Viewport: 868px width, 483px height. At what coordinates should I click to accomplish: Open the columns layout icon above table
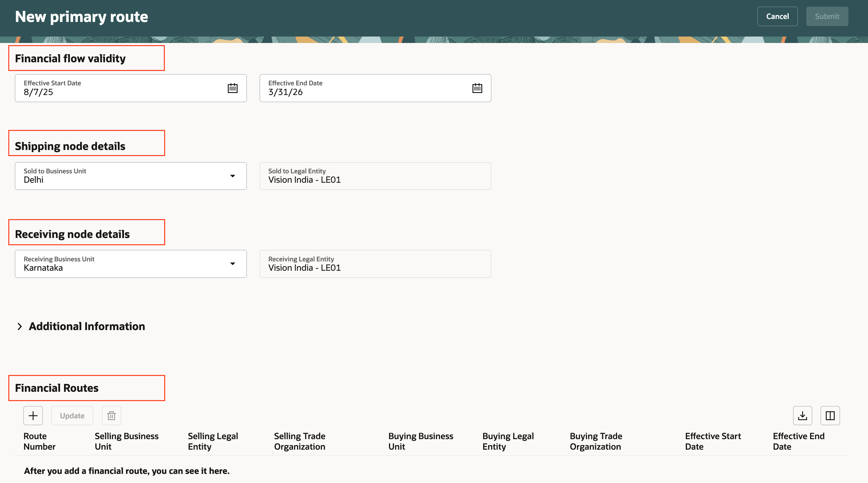click(830, 416)
